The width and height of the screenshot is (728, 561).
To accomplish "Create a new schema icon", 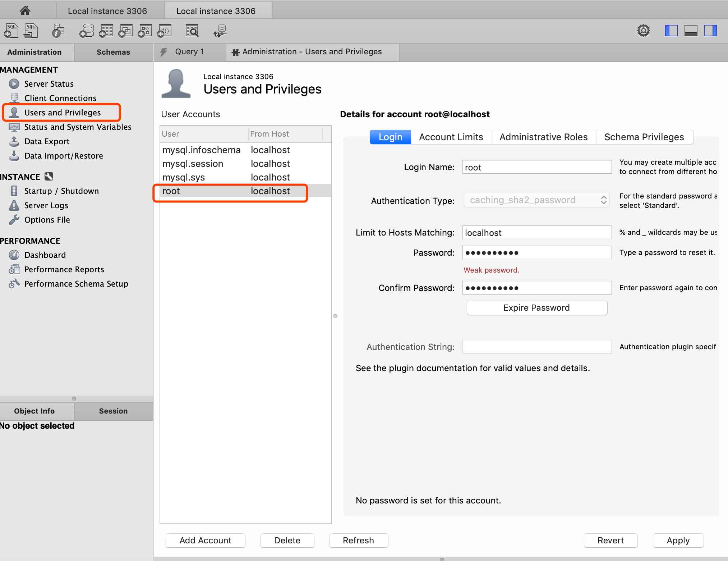I will [x=87, y=31].
